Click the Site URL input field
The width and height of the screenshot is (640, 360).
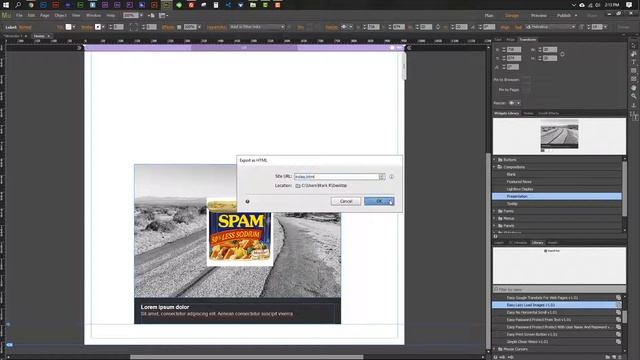[336, 177]
